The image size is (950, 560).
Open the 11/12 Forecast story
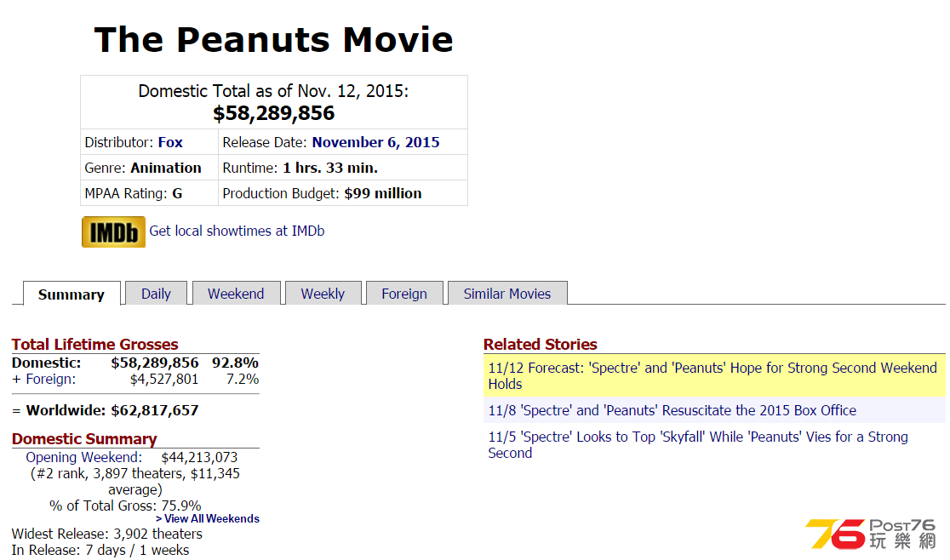(712, 375)
